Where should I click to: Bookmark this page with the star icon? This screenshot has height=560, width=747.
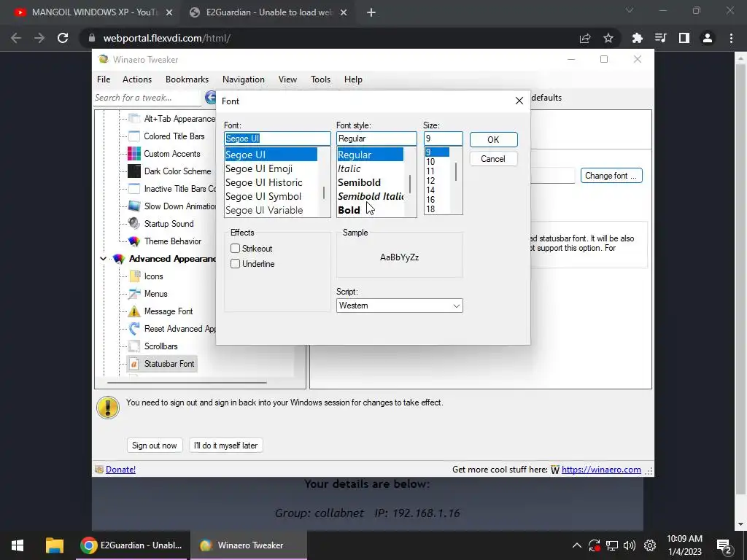[x=608, y=38]
